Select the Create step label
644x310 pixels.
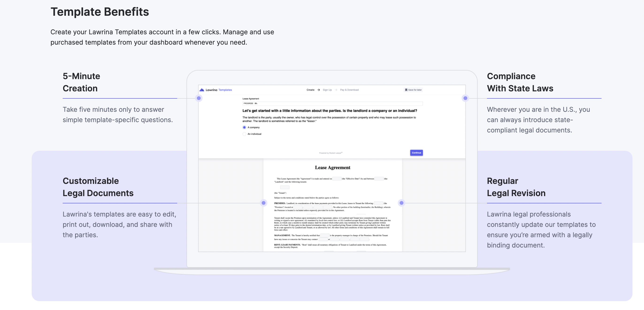pyautogui.click(x=310, y=90)
